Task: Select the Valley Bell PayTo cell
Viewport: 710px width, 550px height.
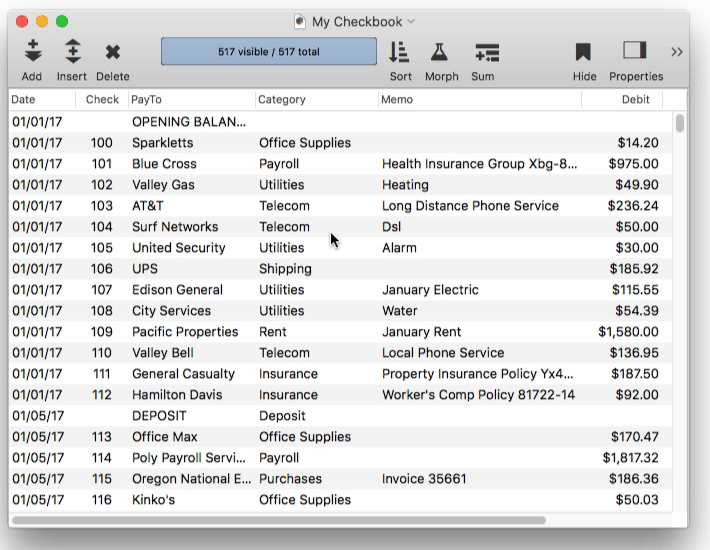Action: coord(163,353)
